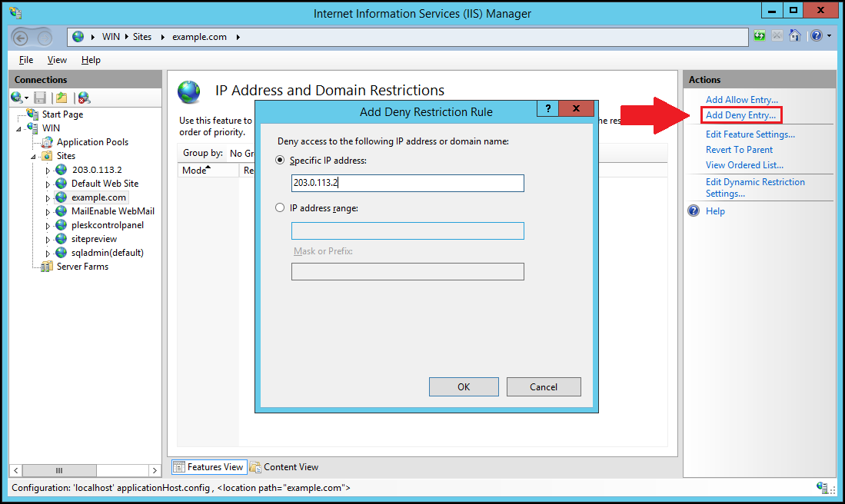This screenshot has height=504, width=845.
Task: Click the Add Allow Entry link
Action: click(x=741, y=100)
